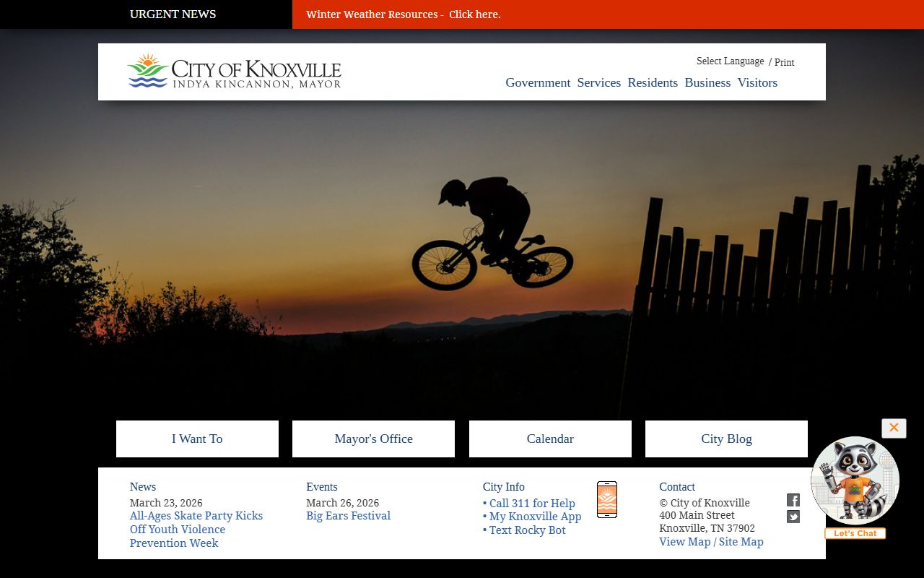Close the chat widget with orange X

(894, 428)
